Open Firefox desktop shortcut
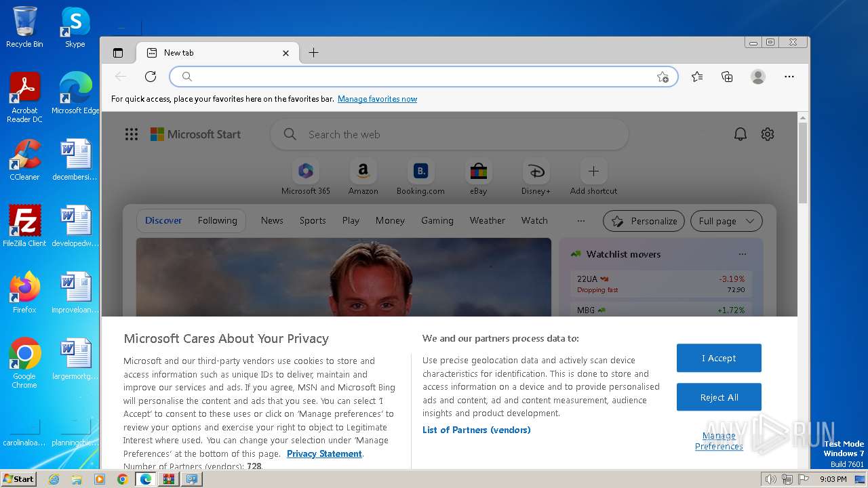Viewport: 868px width, 488px height. click(24, 293)
